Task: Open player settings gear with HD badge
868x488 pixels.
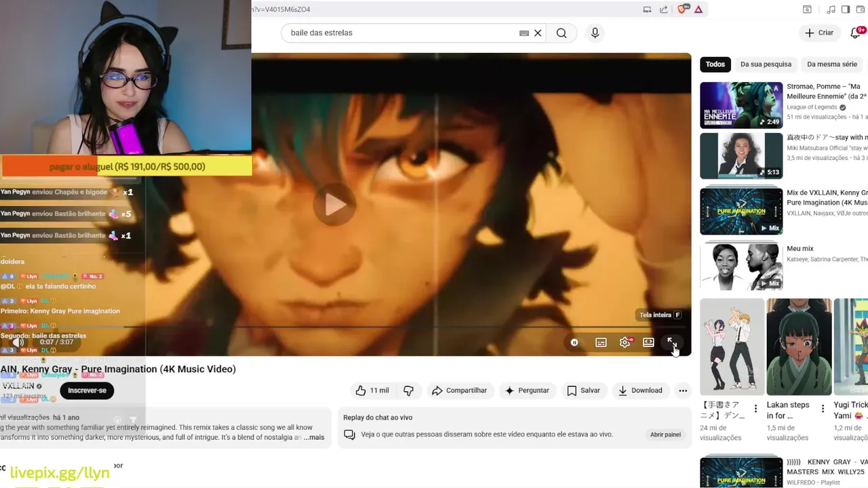Action: click(625, 342)
